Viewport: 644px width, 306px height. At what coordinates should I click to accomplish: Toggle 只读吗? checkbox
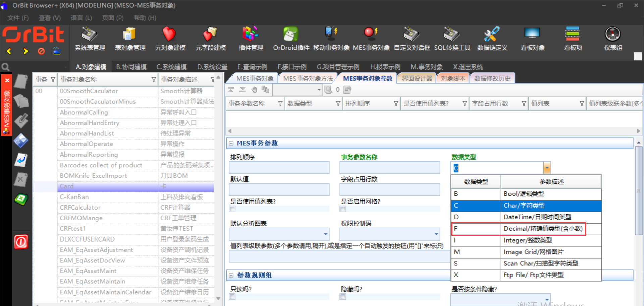pyautogui.click(x=232, y=297)
